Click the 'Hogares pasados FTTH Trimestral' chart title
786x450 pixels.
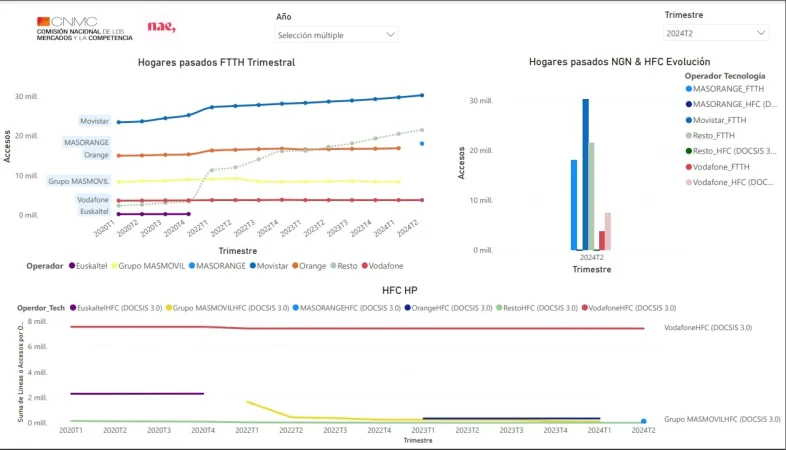point(215,62)
